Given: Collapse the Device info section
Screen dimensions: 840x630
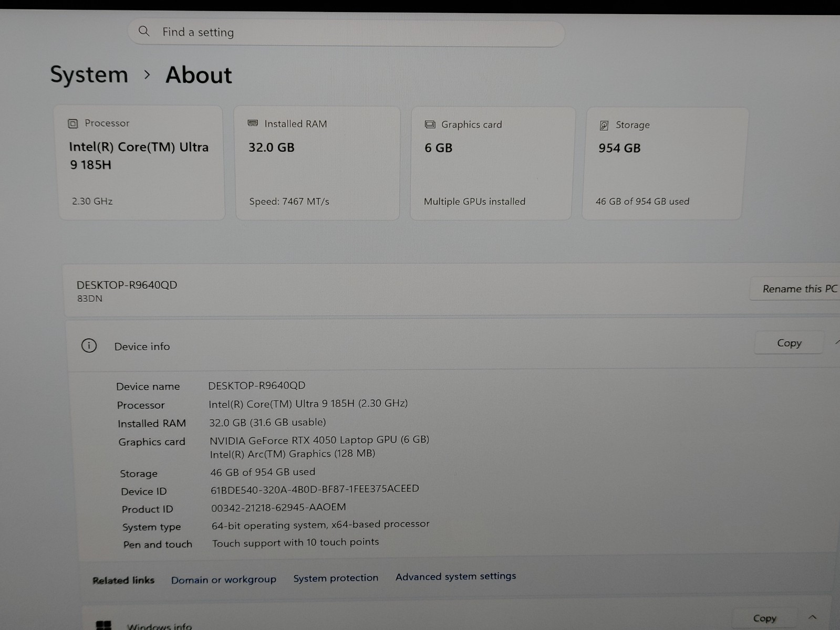Looking at the screenshot, I should click(837, 343).
